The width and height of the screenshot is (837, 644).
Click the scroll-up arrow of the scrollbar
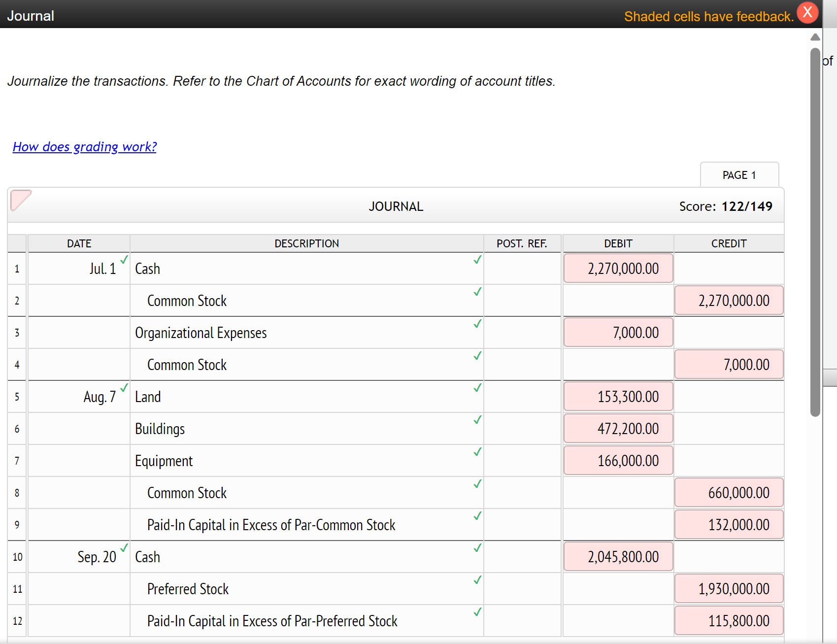[x=815, y=37]
